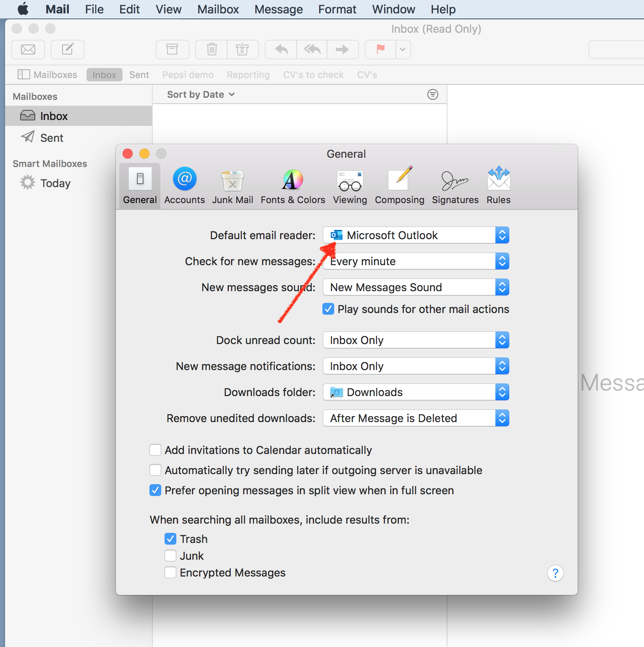
Task: Click the Reply arrow icon
Action: point(281,50)
